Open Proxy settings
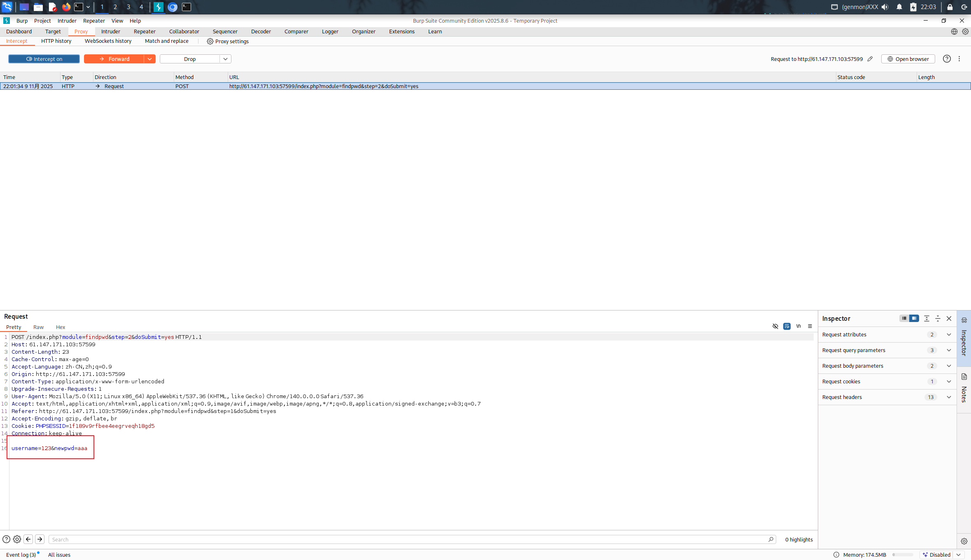 [228, 41]
